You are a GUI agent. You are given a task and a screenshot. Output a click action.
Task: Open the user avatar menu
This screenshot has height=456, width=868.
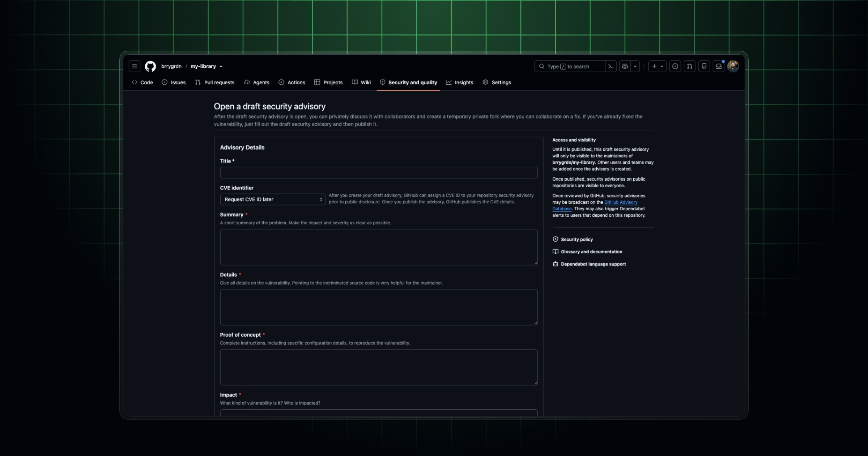(733, 66)
